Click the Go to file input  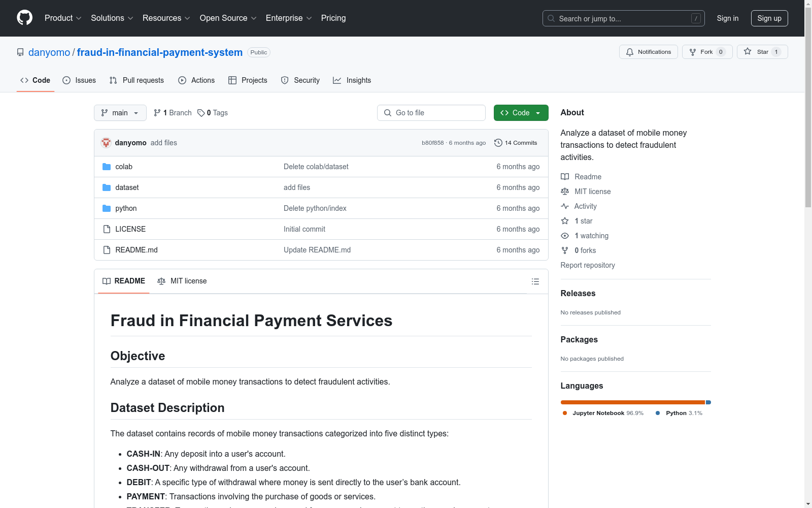pyautogui.click(x=431, y=113)
